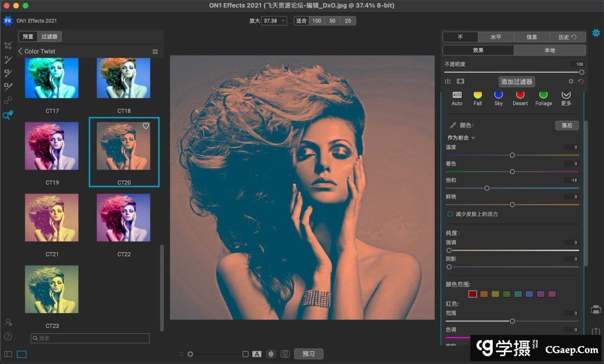This screenshot has height=364, width=604.
Task: Open the 放大 zoom percentage dropdown
Action: (274, 21)
